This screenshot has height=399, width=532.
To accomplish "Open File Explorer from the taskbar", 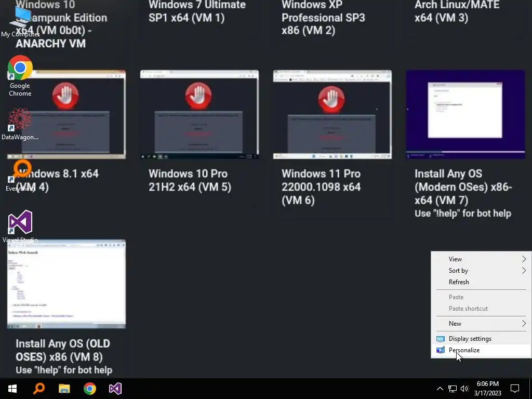I will coord(64,389).
